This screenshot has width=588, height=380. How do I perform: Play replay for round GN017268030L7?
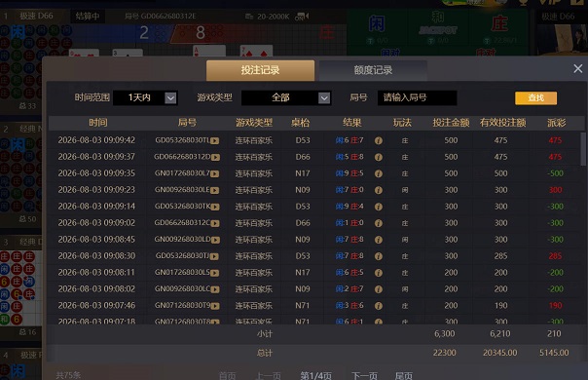pyautogui.click(x=215, y=173)
